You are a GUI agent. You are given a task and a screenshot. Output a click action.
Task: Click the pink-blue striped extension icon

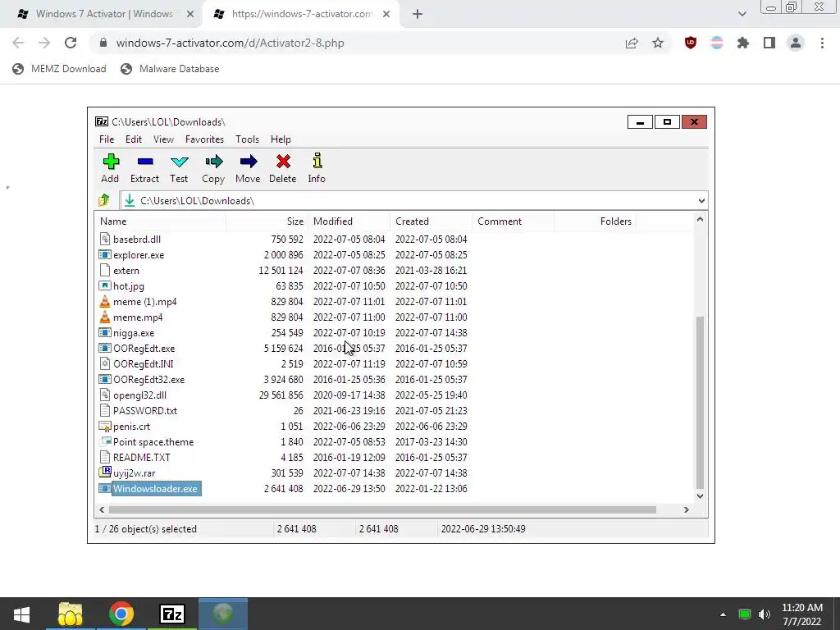717,43
